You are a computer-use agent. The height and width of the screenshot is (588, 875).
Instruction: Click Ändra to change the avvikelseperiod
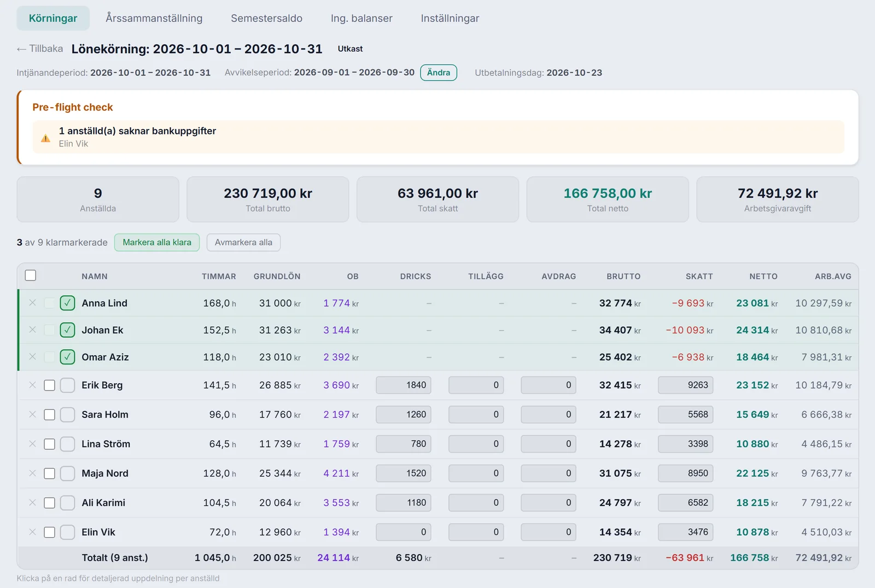coord(439,73)
